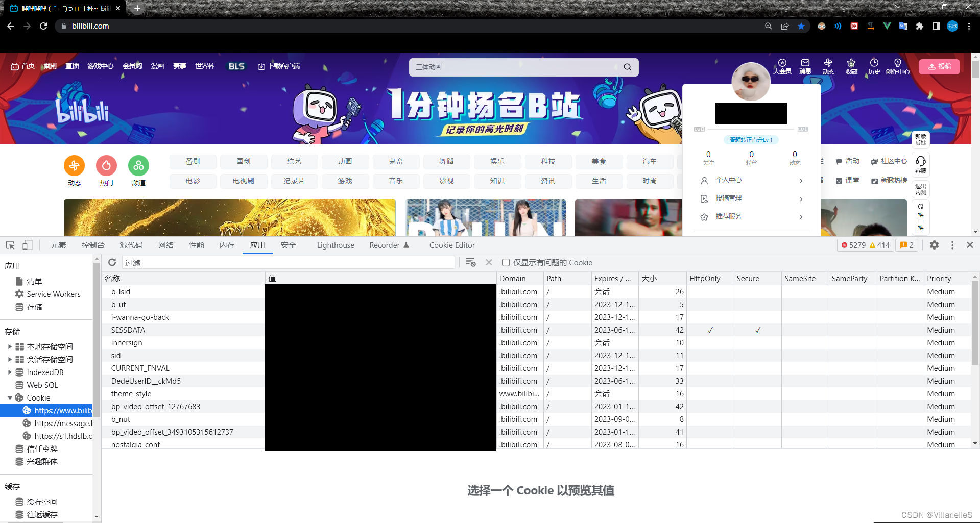This screenshot has height=523, width=980.
Task: Click the 投稿 upload button
Action: point(940,67)
